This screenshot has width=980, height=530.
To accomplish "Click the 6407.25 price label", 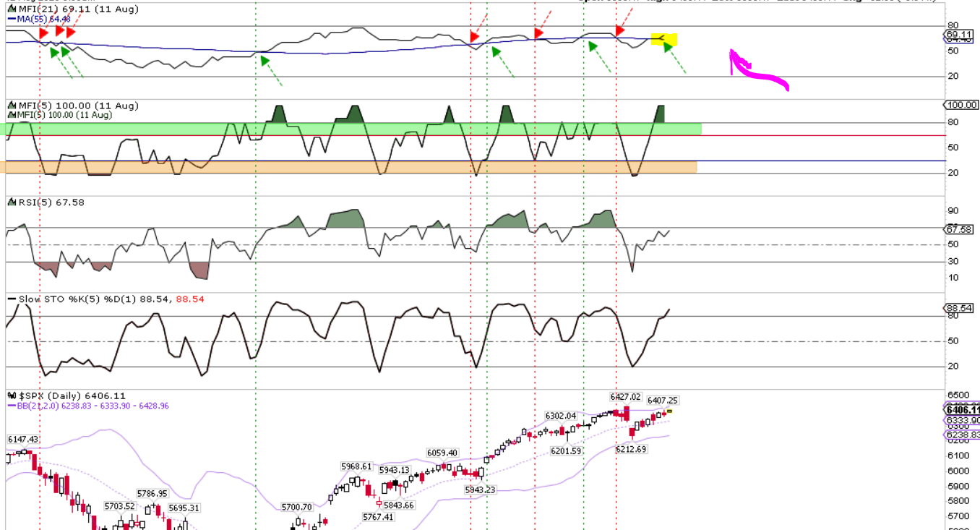I will coord(663,400).
